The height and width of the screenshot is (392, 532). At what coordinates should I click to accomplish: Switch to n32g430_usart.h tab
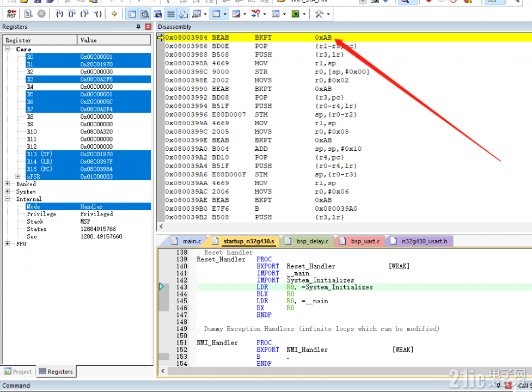(x=420, y=241)
